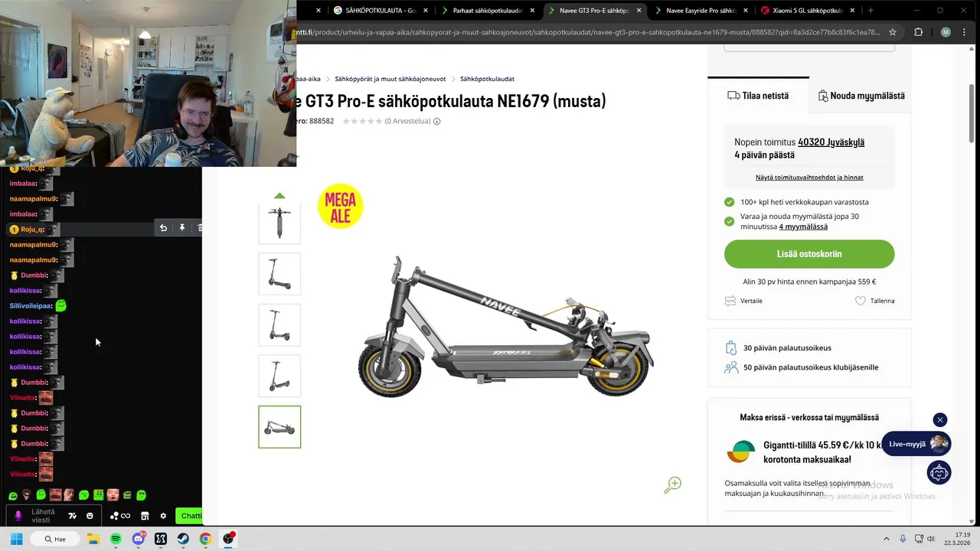Pin the highlighted Roju_q chat message

pyautogui.click(x=182, y=228)
